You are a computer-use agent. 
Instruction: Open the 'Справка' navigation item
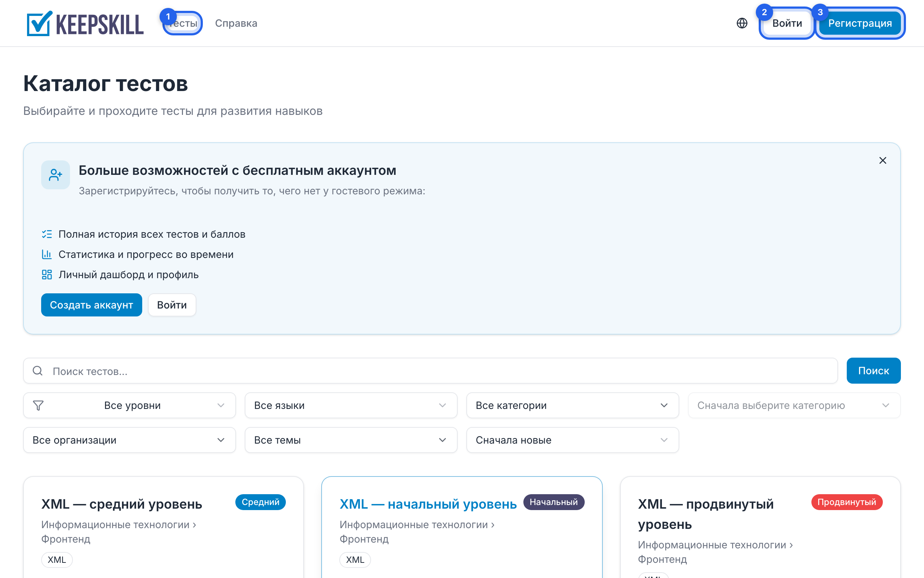236,23
